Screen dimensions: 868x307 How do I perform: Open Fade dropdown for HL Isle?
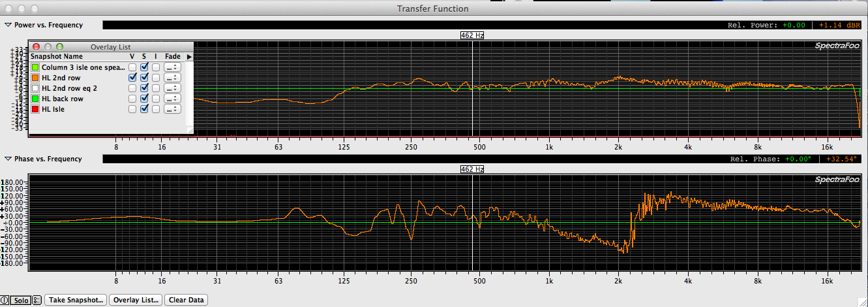(172, 109)
